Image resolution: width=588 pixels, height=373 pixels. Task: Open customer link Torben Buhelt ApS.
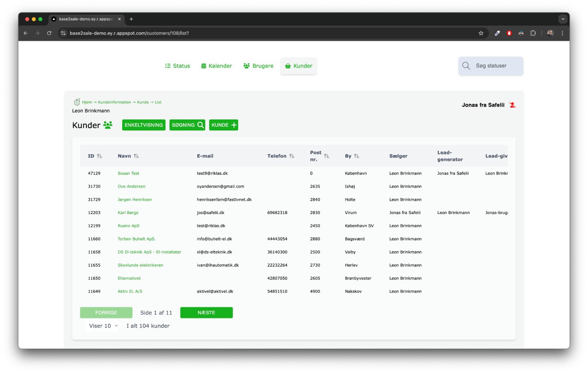(136, 239)
